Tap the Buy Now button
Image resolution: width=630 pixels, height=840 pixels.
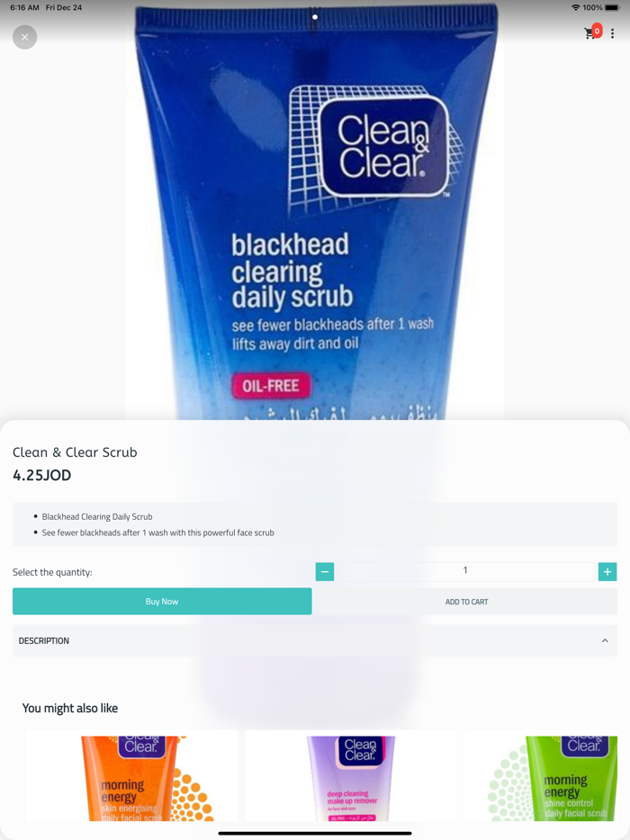(162, 601)
